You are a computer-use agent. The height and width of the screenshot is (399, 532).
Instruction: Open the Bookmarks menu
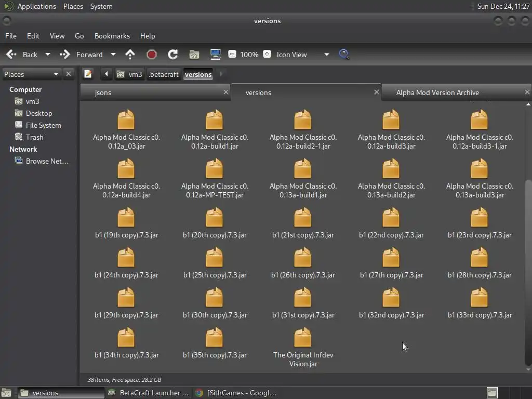112,36
